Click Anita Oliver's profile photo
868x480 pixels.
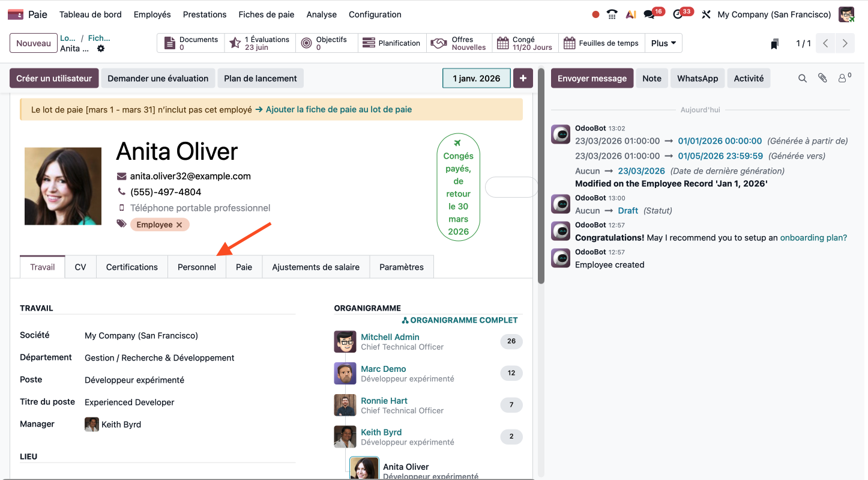pyautogui.click(x=63, y=186)
